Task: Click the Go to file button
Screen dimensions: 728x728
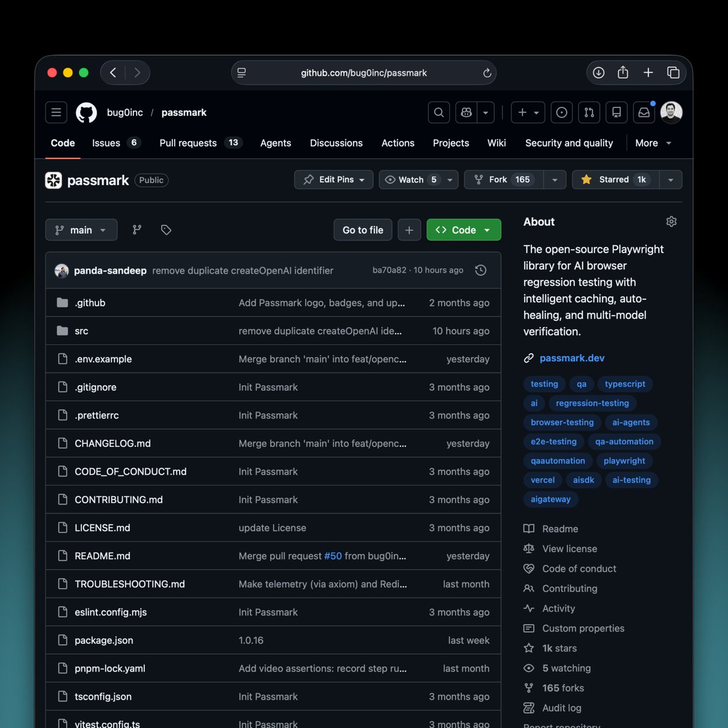Action: click(363, 230)
